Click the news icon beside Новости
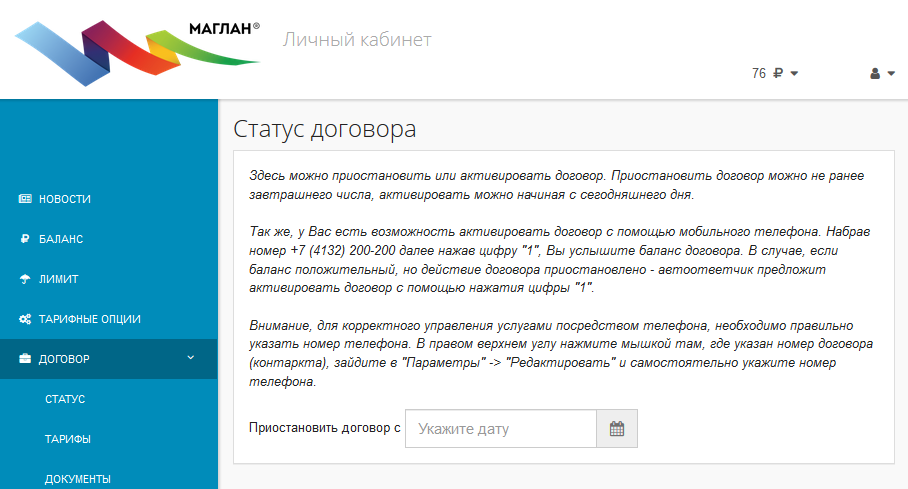 (25, 199)
